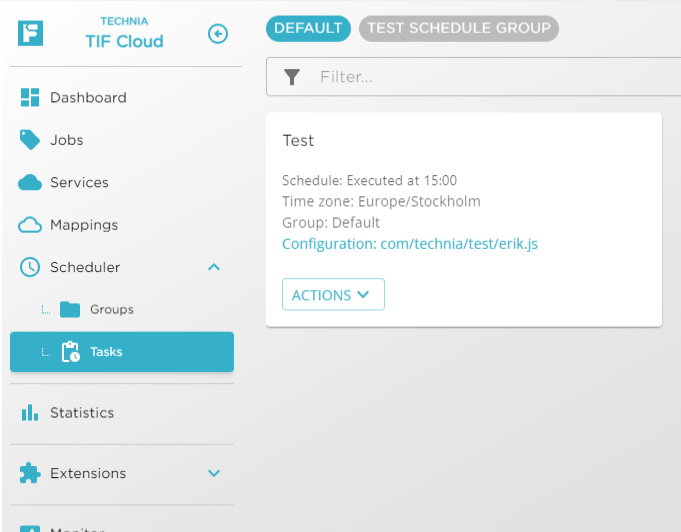
Task: Click the Services cloud icon
Action: pyautogui.click(x=30, y=183)
